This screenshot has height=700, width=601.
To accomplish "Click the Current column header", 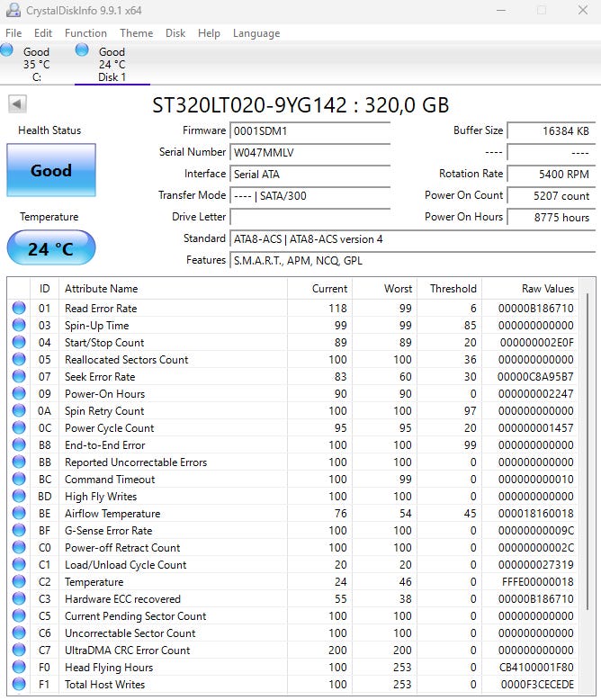I will pos(319,289).
